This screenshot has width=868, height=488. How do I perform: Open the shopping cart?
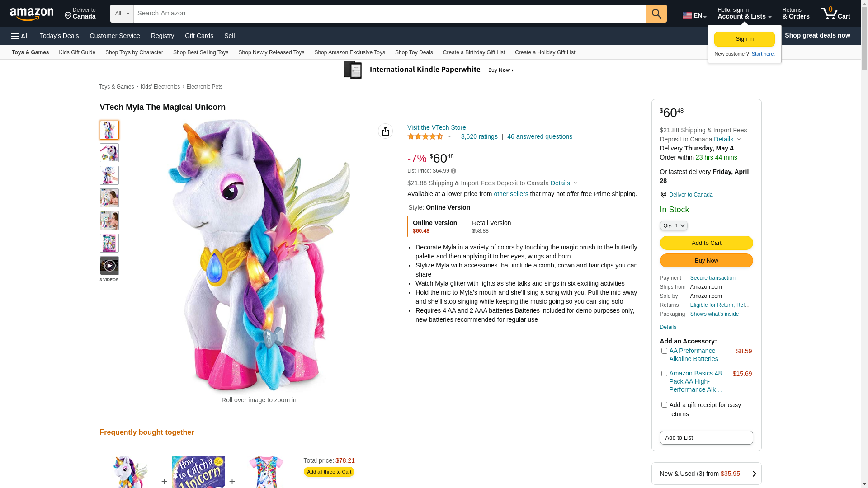tap(835, 14)
